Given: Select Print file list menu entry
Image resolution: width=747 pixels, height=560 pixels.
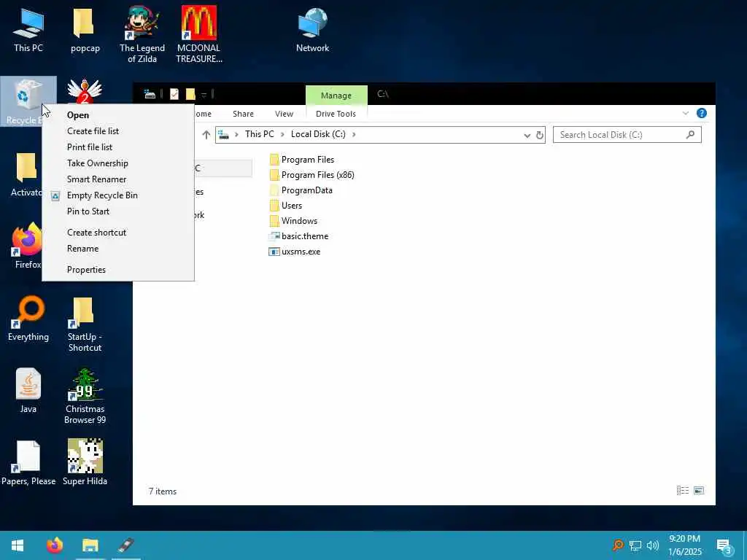Looking at the screenshot, I should 118,147.
